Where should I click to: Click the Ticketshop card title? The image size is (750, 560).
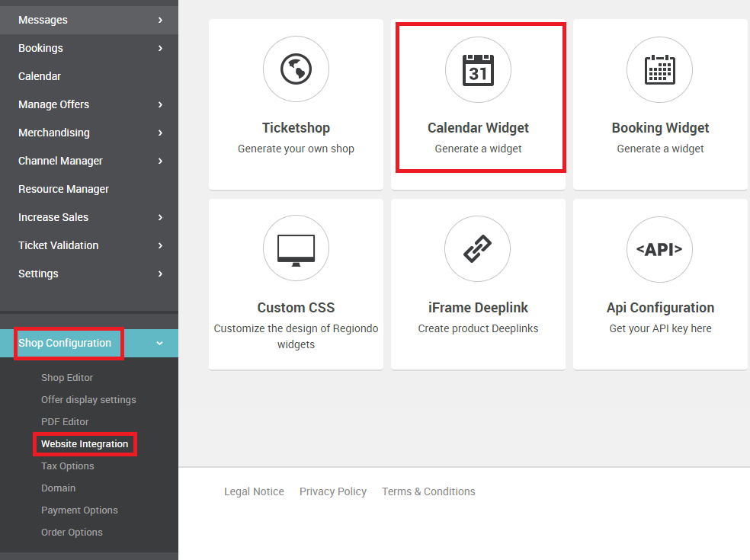(x=296, y=128)
